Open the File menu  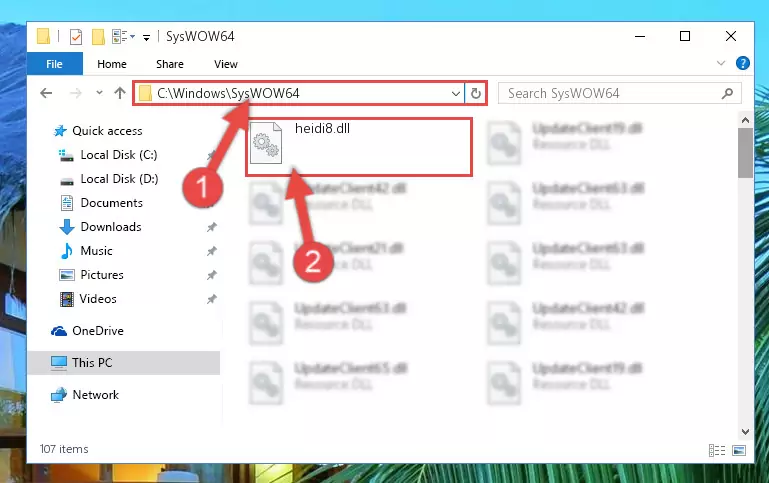[x=54, y=64]
